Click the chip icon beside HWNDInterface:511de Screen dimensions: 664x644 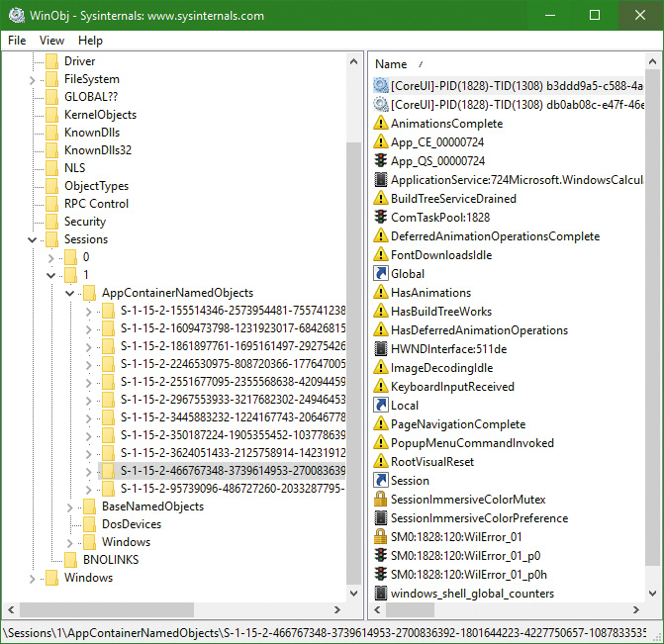[381, 348]
